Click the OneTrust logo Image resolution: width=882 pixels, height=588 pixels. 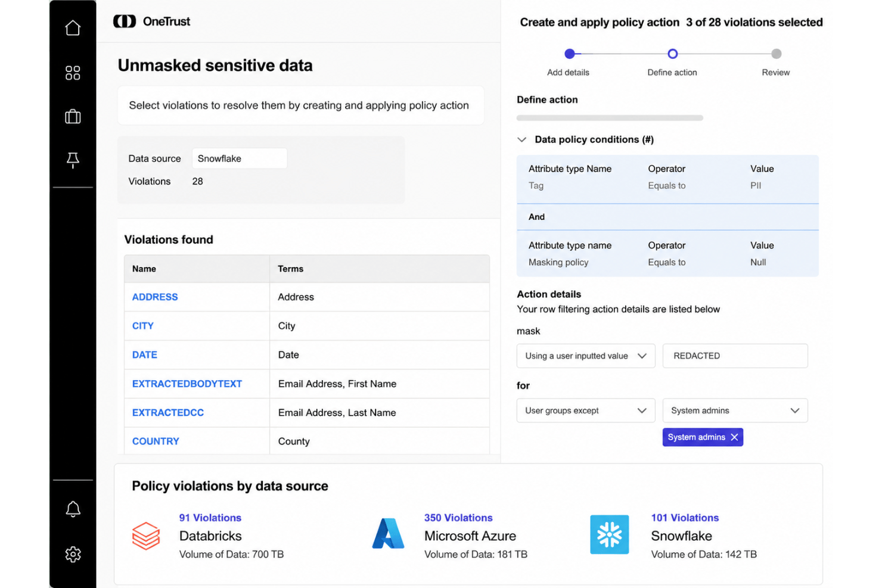click(x=151, y=21)
